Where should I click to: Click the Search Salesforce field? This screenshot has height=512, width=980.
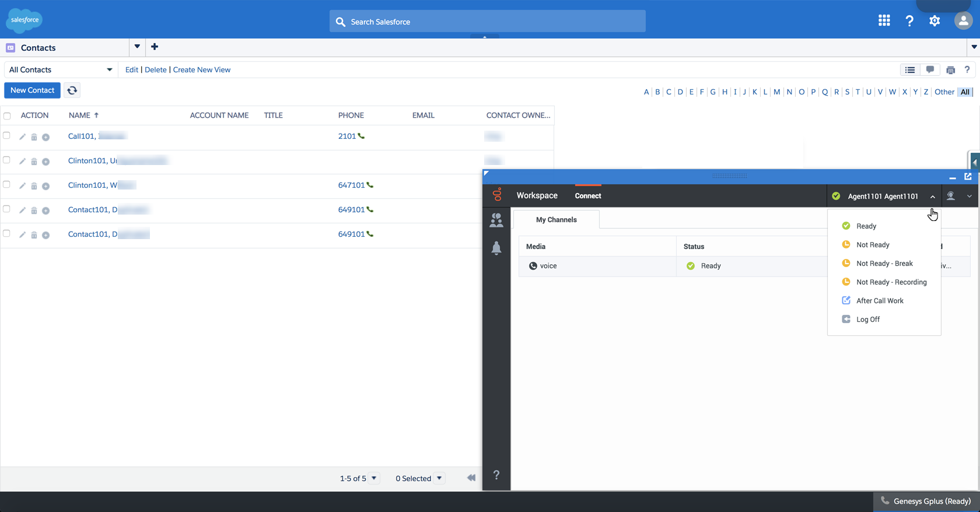[487, 22]
